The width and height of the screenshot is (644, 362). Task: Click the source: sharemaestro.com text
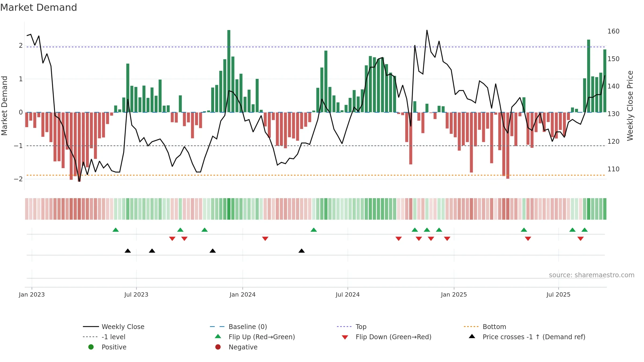point(592,275)
